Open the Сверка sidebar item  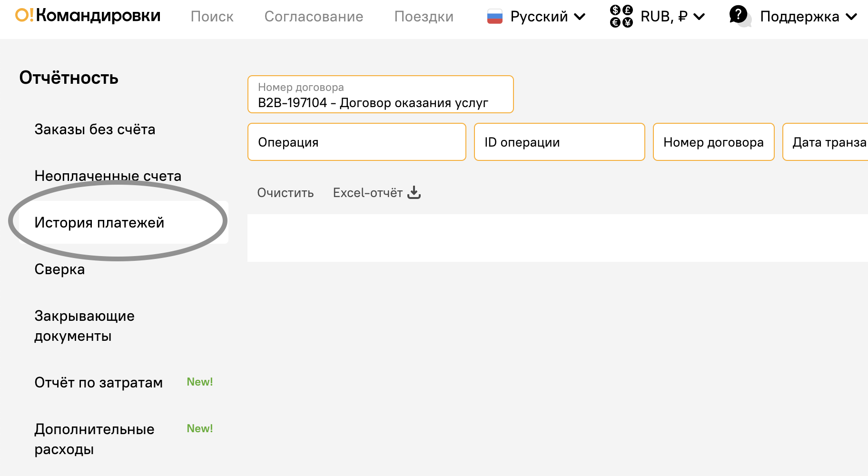[59, 269]
